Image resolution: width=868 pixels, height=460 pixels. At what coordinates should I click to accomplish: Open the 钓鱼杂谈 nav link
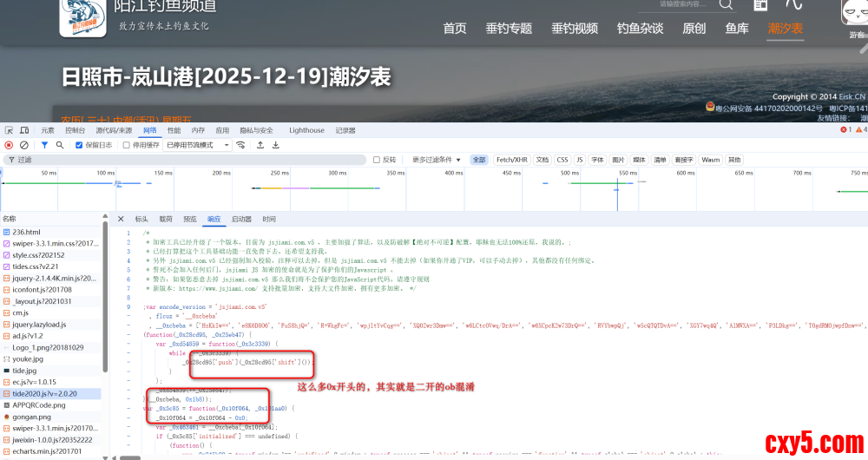pyautogui.click(x=640, y=29)
